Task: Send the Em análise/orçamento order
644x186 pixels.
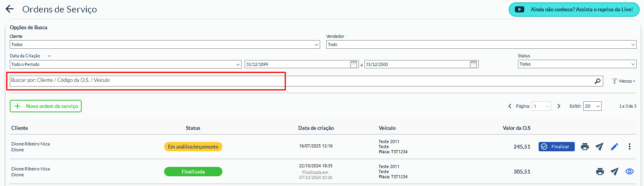Action: pos(599,147)
